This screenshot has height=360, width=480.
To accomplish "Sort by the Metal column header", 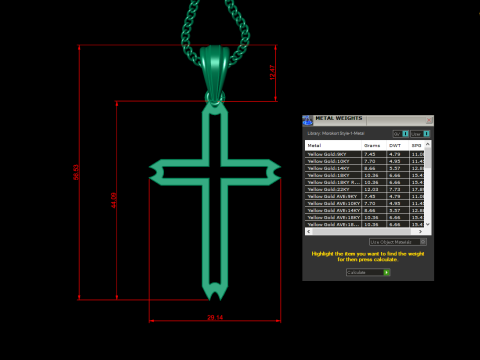I will pyautogui.click(x=333, y=145).
